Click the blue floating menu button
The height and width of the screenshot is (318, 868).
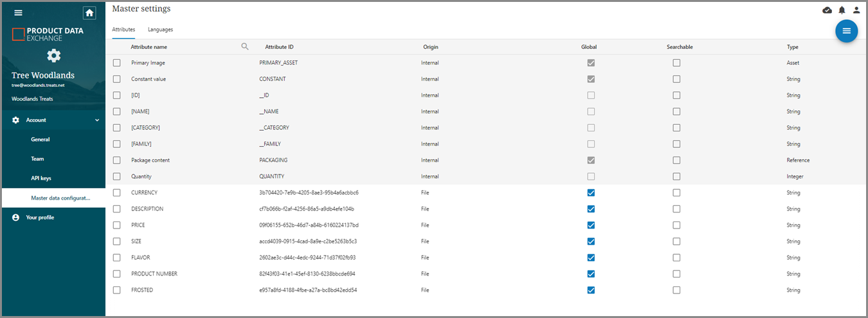(x=846, y=31)
